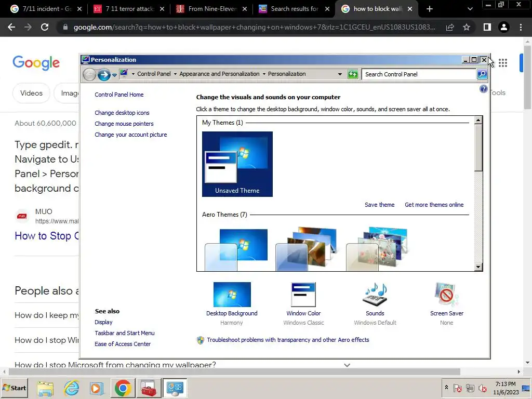This screenshot has height=399, width=532.
Task: Click the Control Panel taskbar icon
Action: pyautogui.click(x=175, y=388)
